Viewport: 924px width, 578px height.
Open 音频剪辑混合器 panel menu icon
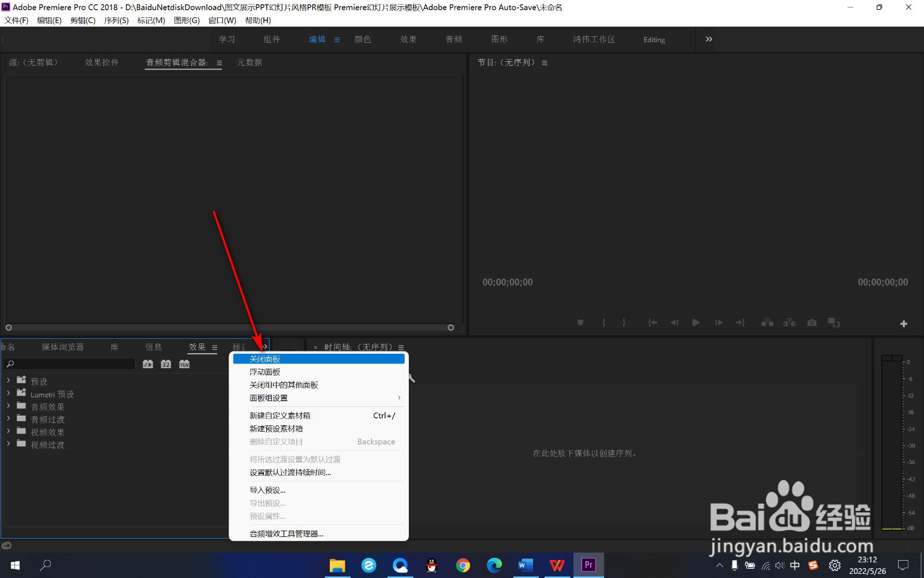[x=219, y=63]
